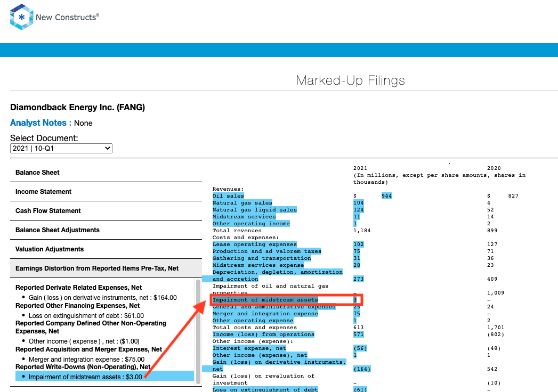
Task: Click the 'Marked-Up Filings' page heading
Action: pos(351,80)
